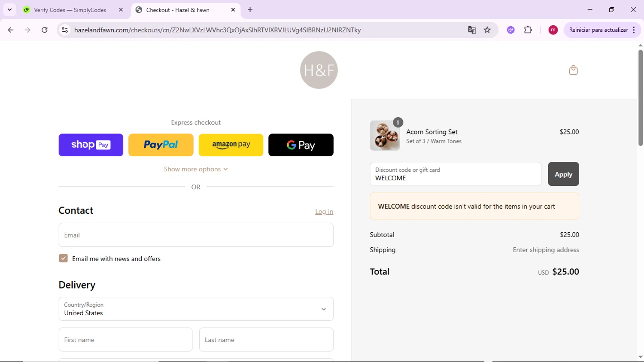Click the H&F store logo
Screen dimensions: 644x362
tap(319, 70)
